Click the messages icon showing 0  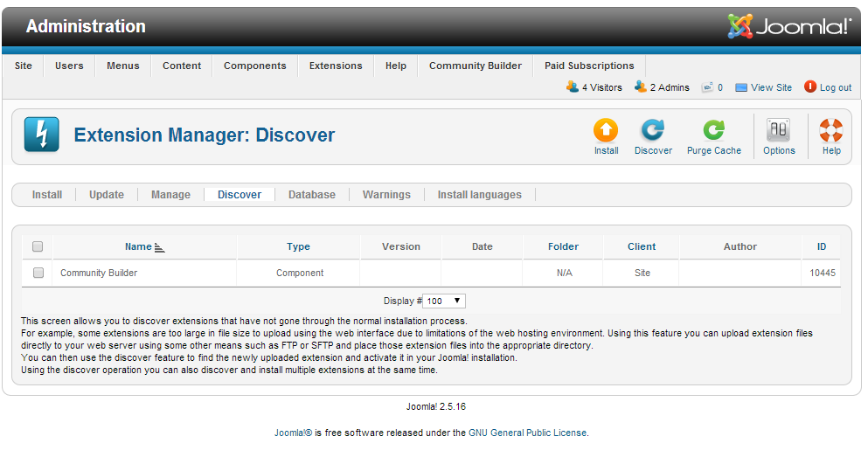coord(707,87)
